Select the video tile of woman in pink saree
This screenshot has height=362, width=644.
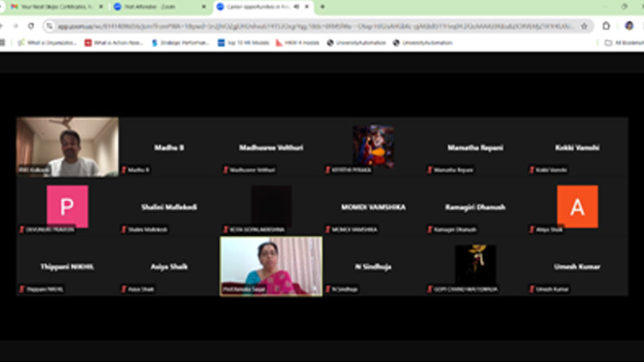pyautogui.click(x=271, y=266)
